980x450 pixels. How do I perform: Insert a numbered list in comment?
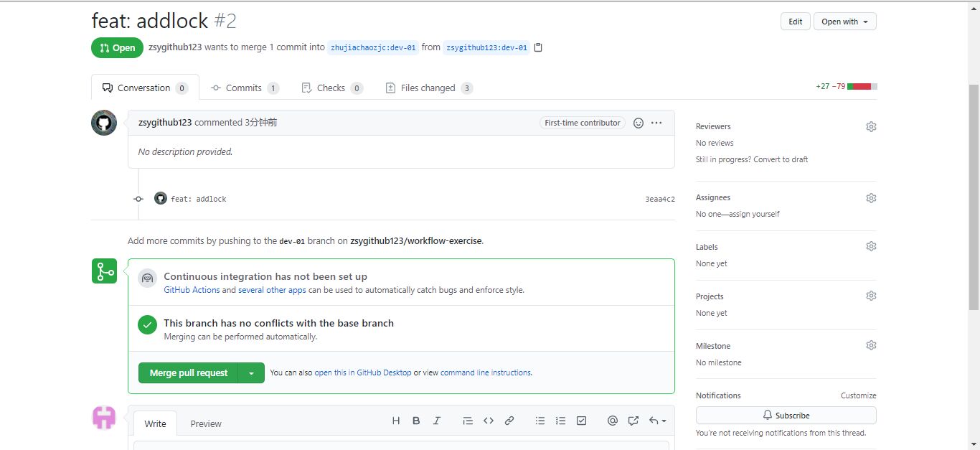[561, 421]
